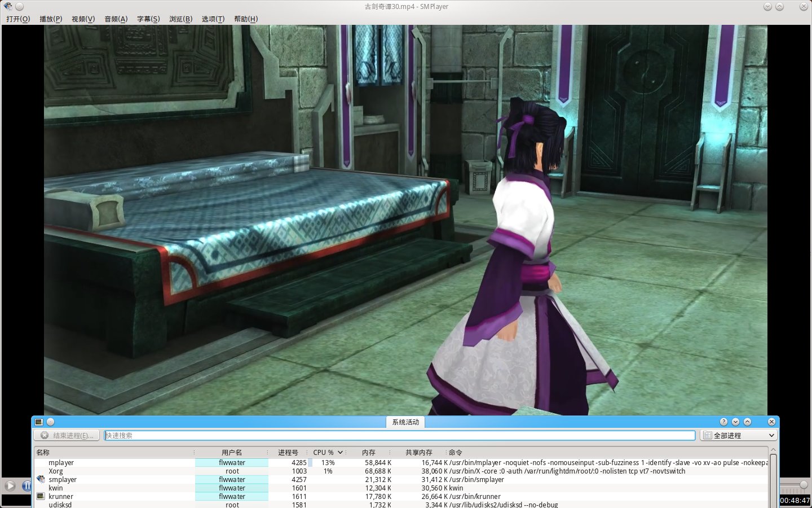Viewport: 812px width, 508px height.
Task: Click the 结束进程(E)... end process button
Action: [x=67, y=435]
